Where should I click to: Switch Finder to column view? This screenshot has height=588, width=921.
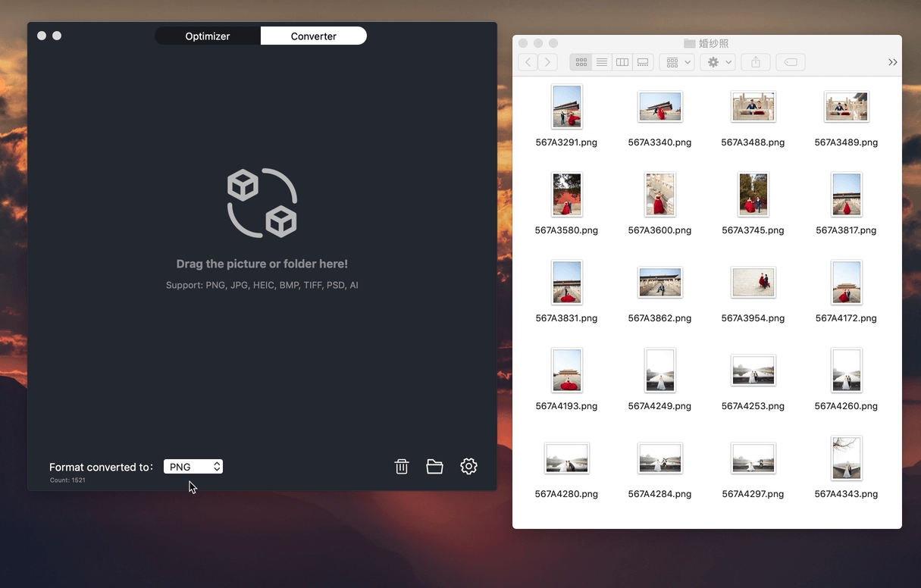point(622,62)
